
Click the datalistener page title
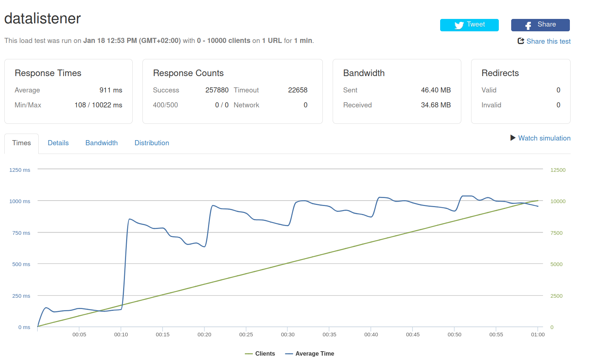tap(43, 19)
